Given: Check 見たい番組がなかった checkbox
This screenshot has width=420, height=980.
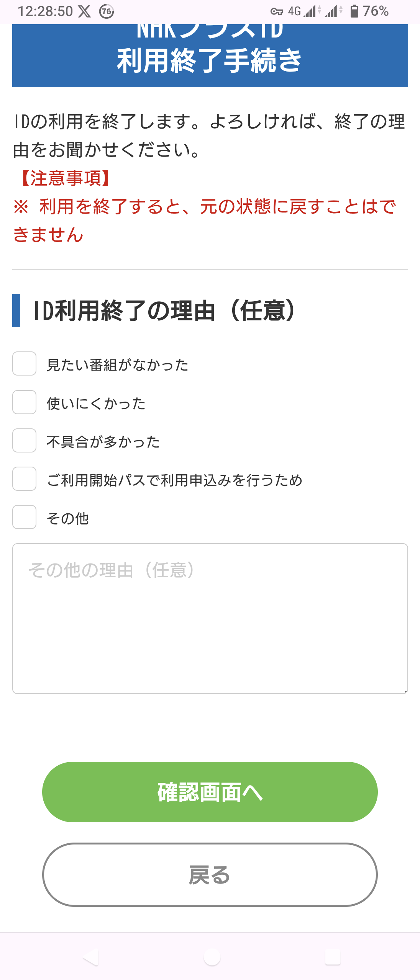Looking at the screenshot, I should coord(24,364).
